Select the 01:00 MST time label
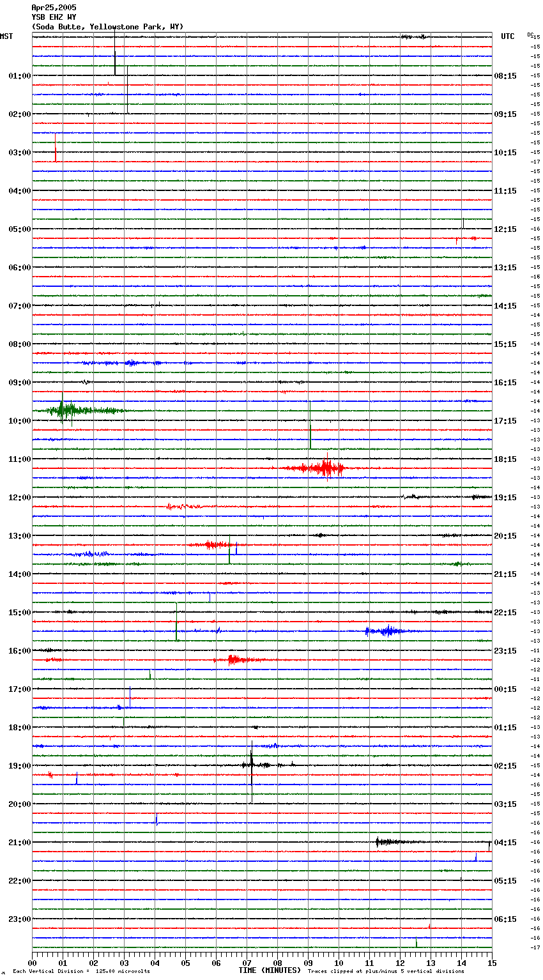This screenshot has width=543, height=980. (20, 75)
